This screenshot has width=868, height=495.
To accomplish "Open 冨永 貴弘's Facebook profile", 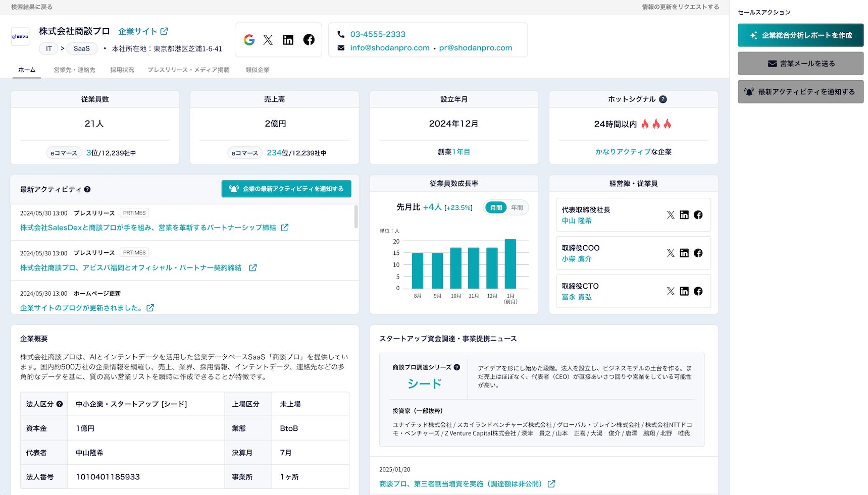I will 698,291.
